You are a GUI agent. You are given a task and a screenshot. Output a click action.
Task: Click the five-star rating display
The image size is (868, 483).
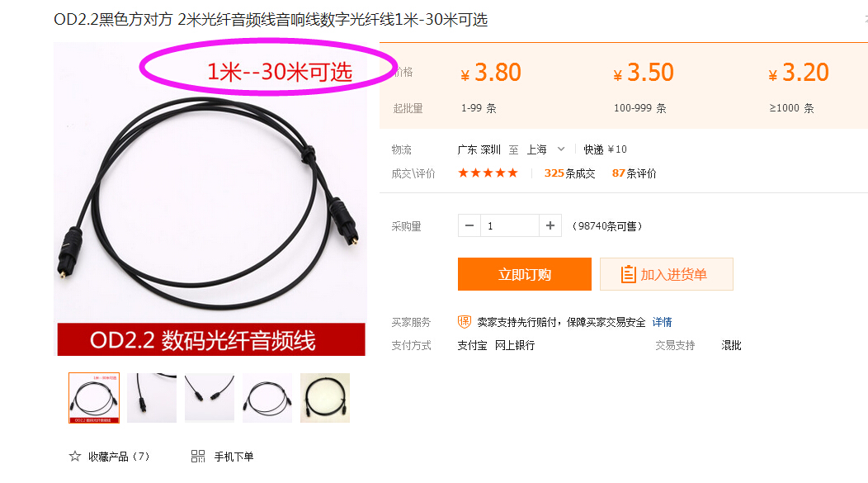pos(488,173)
